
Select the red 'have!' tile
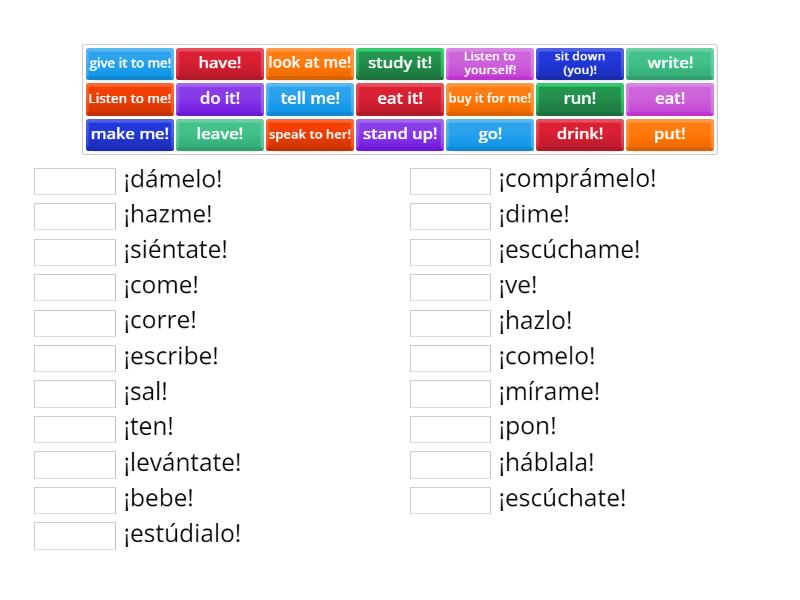pos(220,63)
